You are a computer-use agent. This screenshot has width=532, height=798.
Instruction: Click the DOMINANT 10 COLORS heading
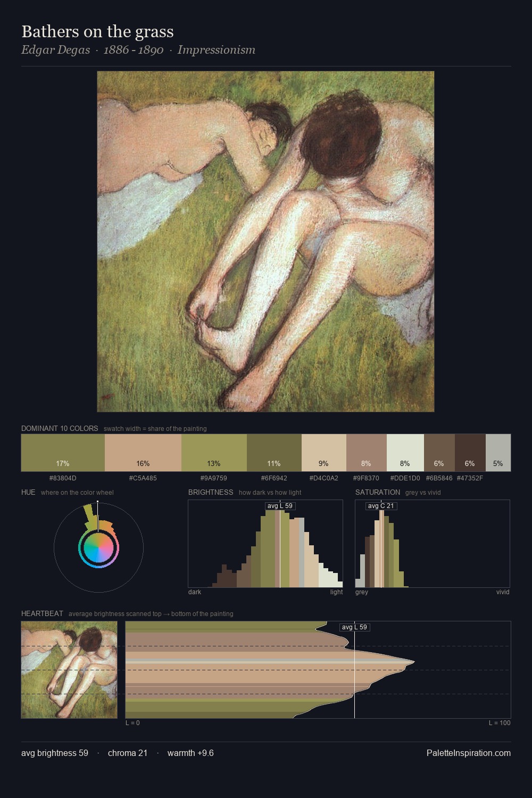tap(60, 428)
